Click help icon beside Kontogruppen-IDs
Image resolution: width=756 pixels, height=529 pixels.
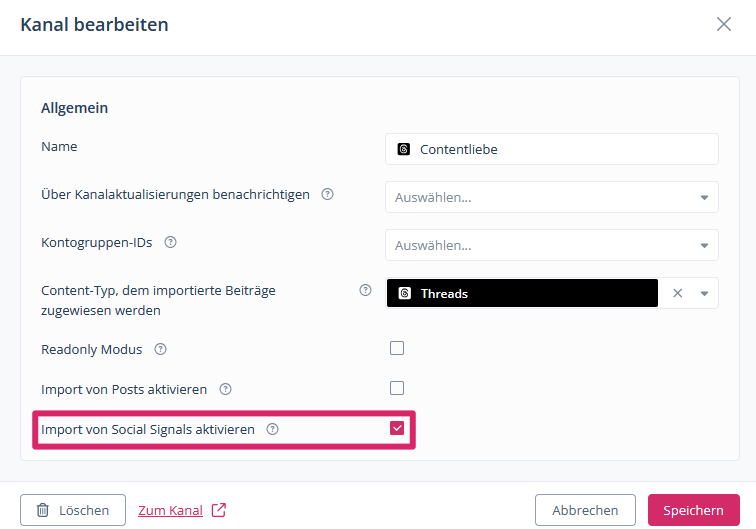tap(170, 242)
